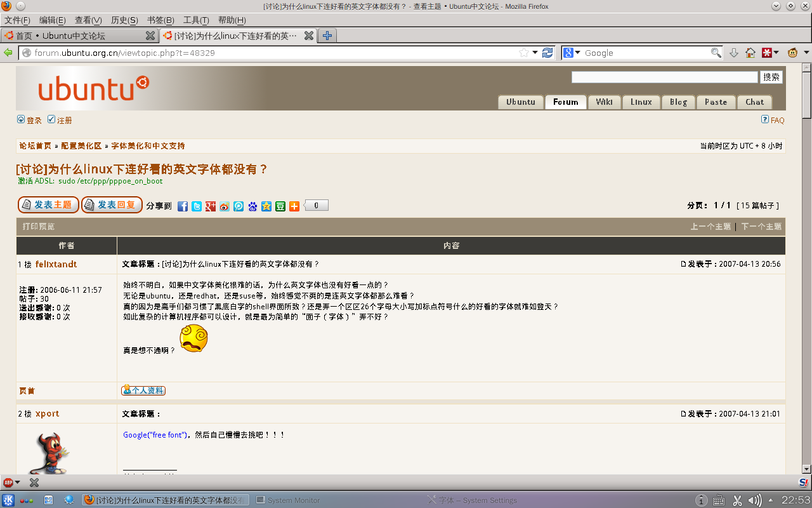Open the 书签(B) menu
The image size is (812, 508).
click(x=160, y=20)
